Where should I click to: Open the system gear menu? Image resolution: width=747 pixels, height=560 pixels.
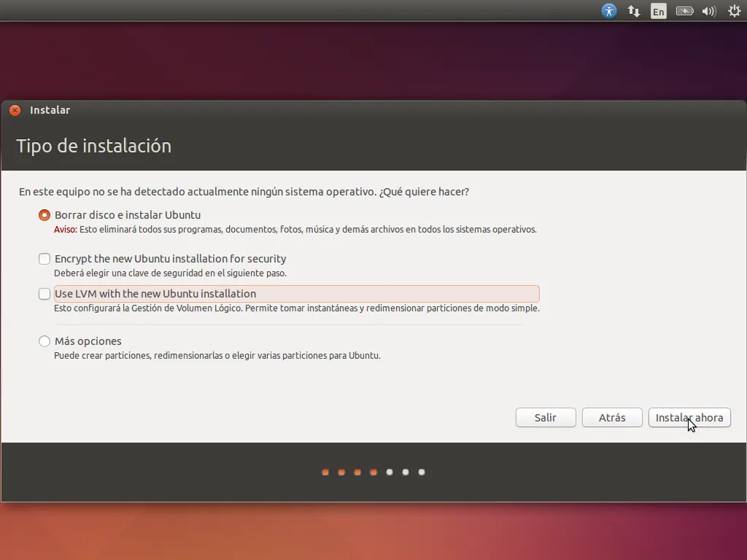[x=734, y=11]
